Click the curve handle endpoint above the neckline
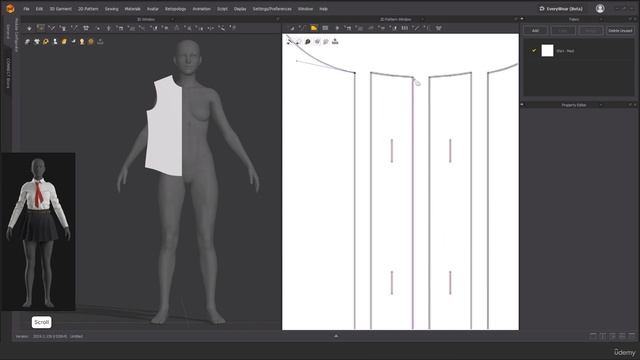 (x=297, y=61)
